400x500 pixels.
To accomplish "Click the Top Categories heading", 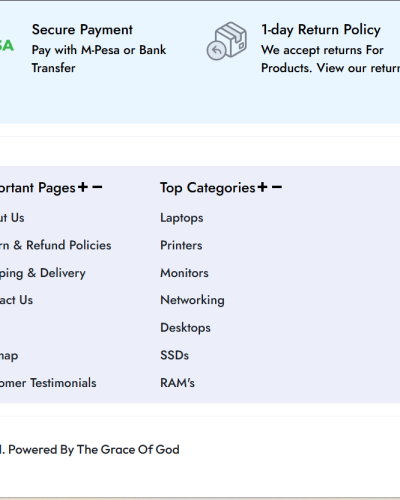I will (x=208, y=188).
